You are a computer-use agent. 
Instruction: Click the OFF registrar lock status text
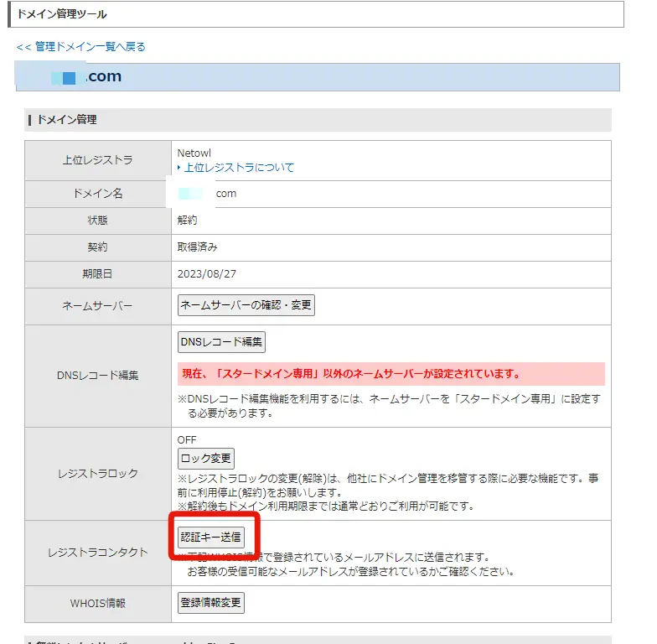click(x=186, y=439)
